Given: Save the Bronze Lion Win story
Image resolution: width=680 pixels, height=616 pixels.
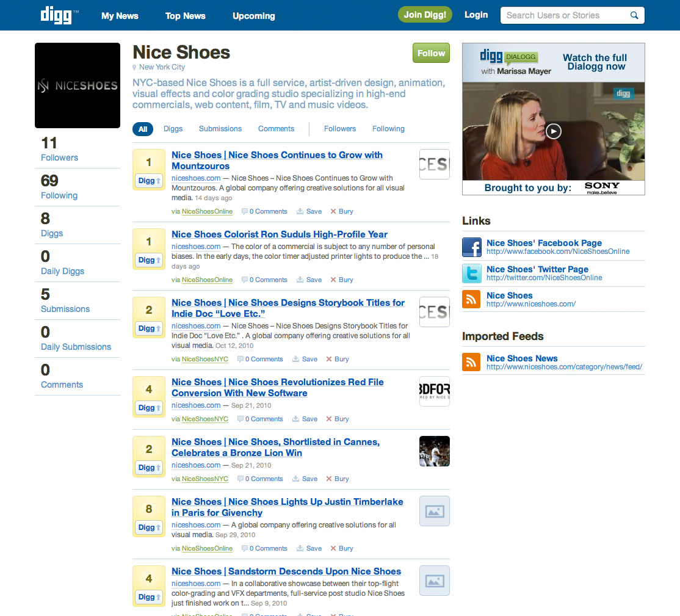Looking at the screenshot, I should coord(305,479).
